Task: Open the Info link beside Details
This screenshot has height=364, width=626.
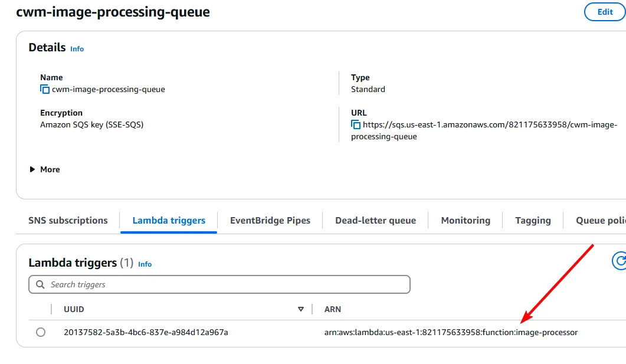Action: click(77, 50)
